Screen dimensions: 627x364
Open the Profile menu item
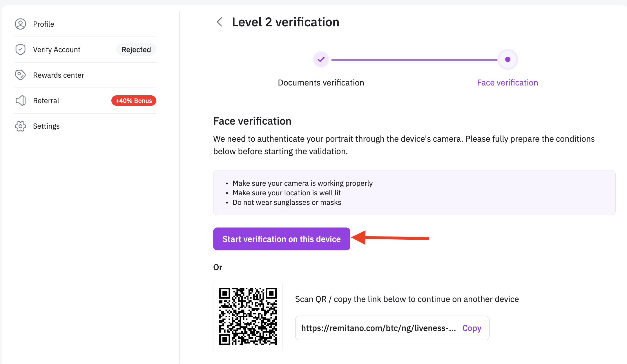pos(44,24)
